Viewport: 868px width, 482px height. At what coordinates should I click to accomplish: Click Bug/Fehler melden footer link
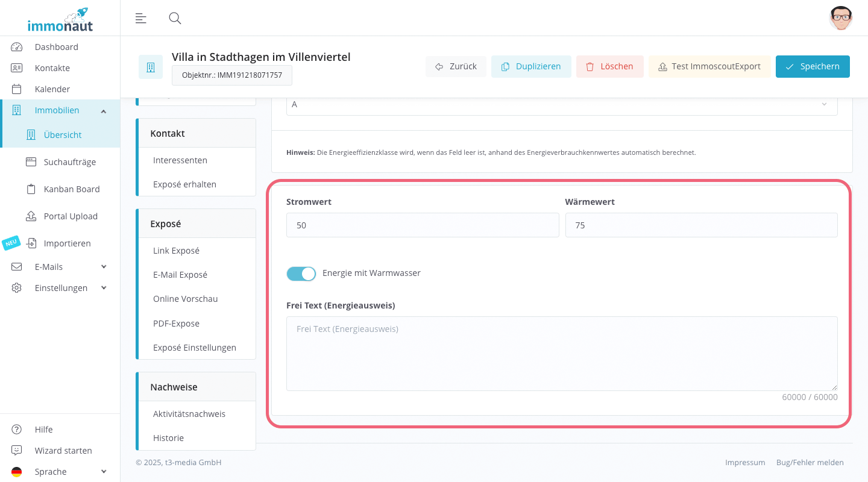tap(810, 463)
